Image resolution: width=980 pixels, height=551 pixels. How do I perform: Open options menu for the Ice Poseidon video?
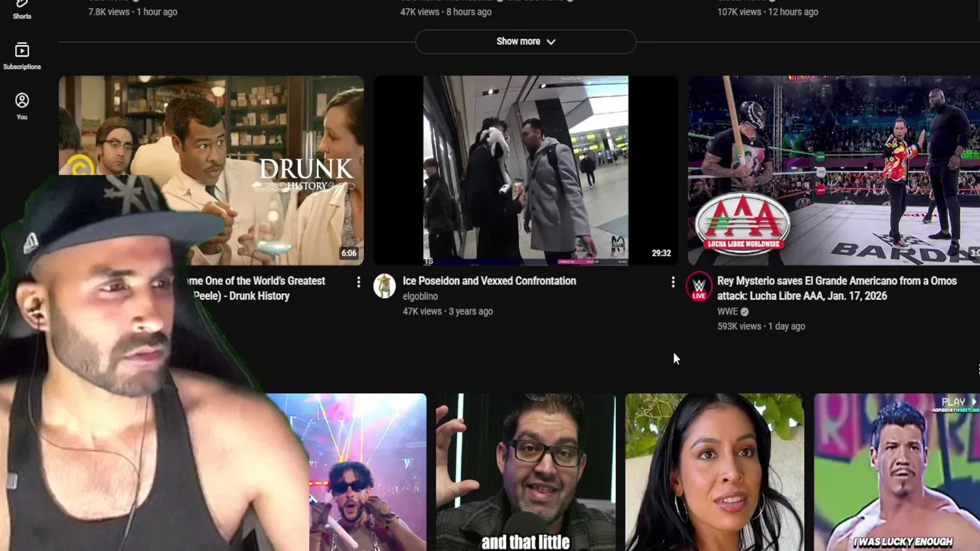coord(673,282)
